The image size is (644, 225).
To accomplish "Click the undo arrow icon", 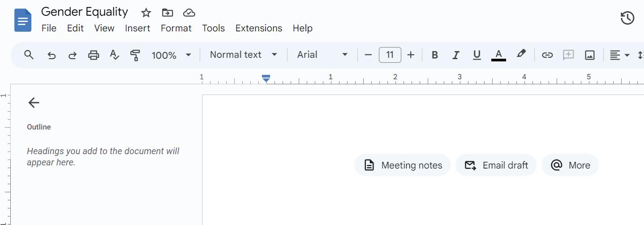I will [x=52, y=55].
